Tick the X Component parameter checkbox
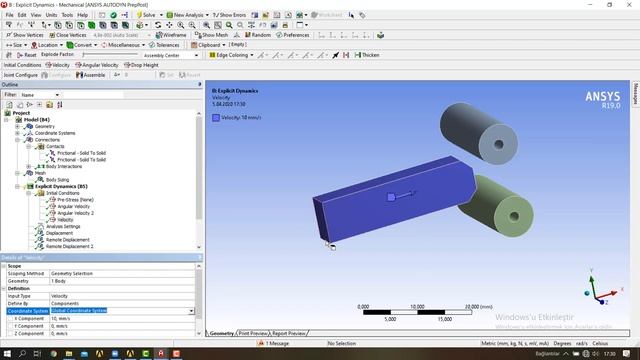 [x=10, y=319]
